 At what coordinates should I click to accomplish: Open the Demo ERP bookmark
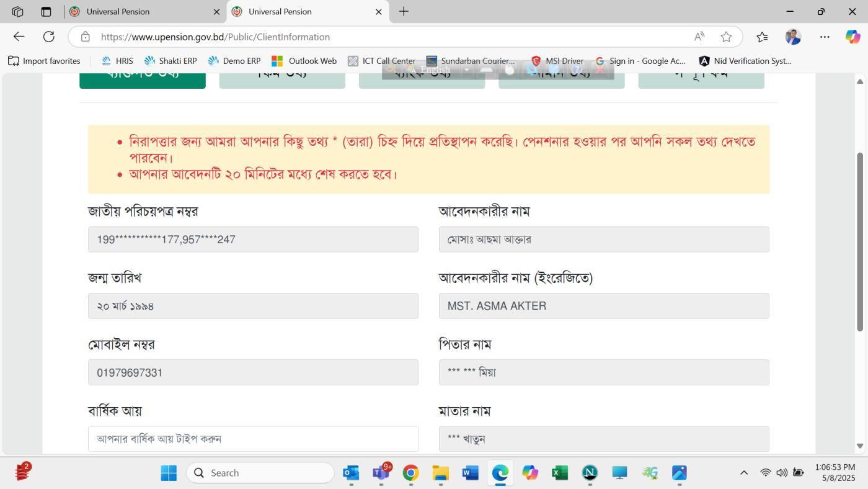(234, 61)
